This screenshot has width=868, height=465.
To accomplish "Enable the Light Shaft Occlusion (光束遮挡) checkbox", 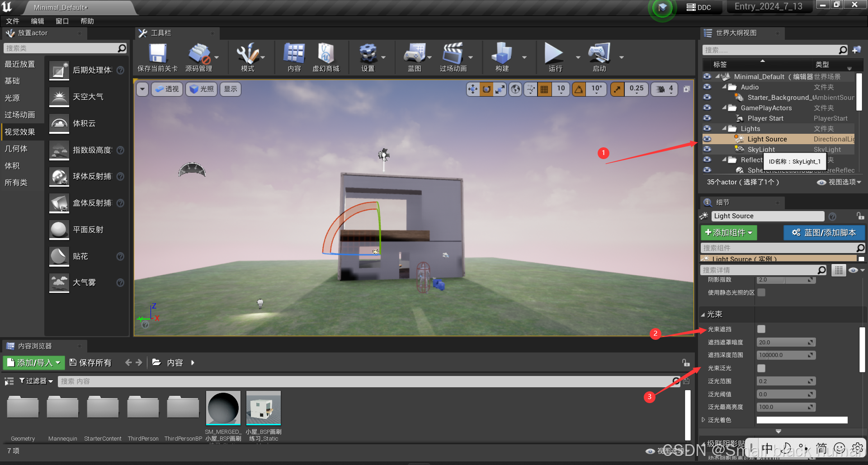I will [x=761, y=329].
